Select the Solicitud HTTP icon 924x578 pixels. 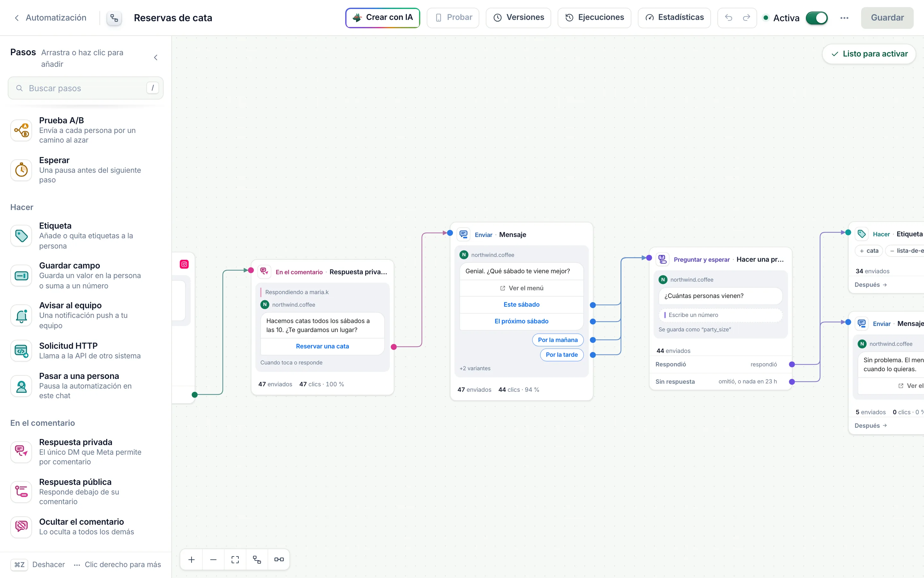pyautogui.click(x=21, y=351)
